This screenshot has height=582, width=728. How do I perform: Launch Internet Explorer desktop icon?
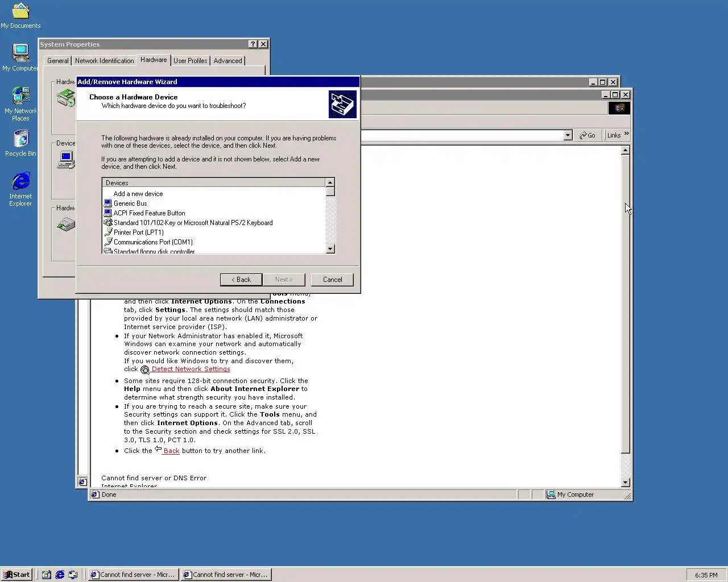click(x=20, y=189)
